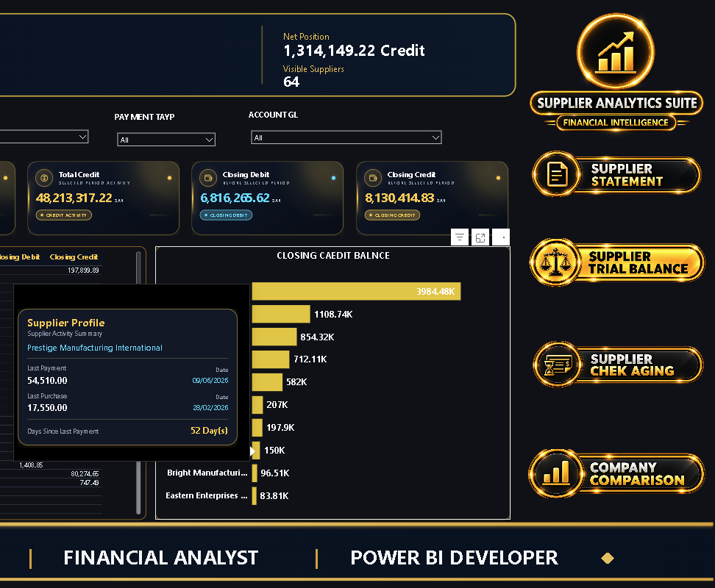This screenshot has width=715, height=588.
Task: Sort table by Closing Credit column header
Action: [x=74, y=257]
